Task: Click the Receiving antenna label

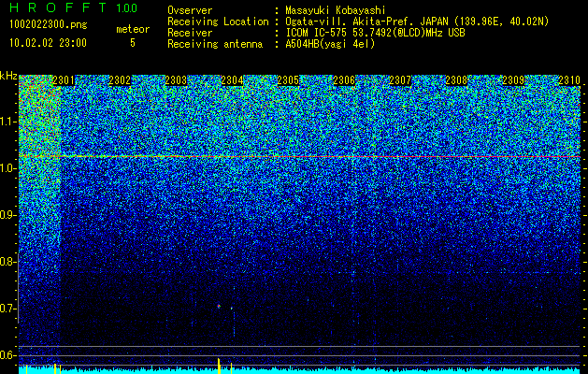Action: tap(215, 44)
